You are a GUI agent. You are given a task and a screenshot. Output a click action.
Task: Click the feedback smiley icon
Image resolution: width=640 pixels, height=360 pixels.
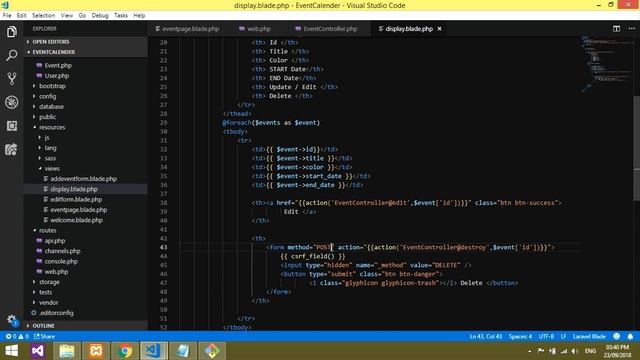coord(617,336)
